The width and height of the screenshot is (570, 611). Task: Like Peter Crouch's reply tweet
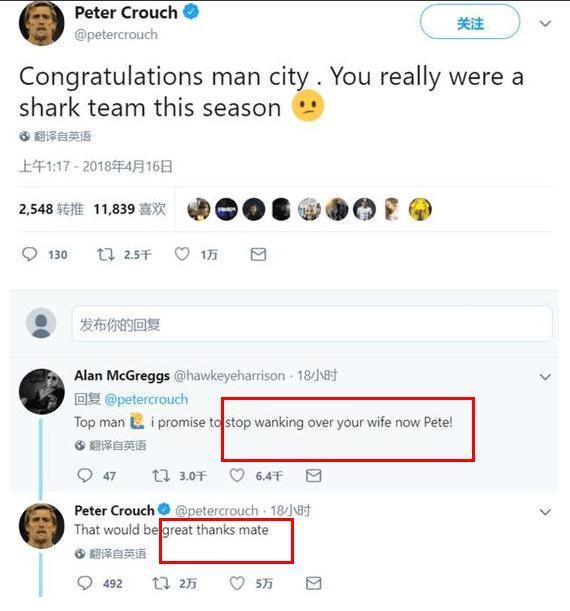(x=236, y=583)
